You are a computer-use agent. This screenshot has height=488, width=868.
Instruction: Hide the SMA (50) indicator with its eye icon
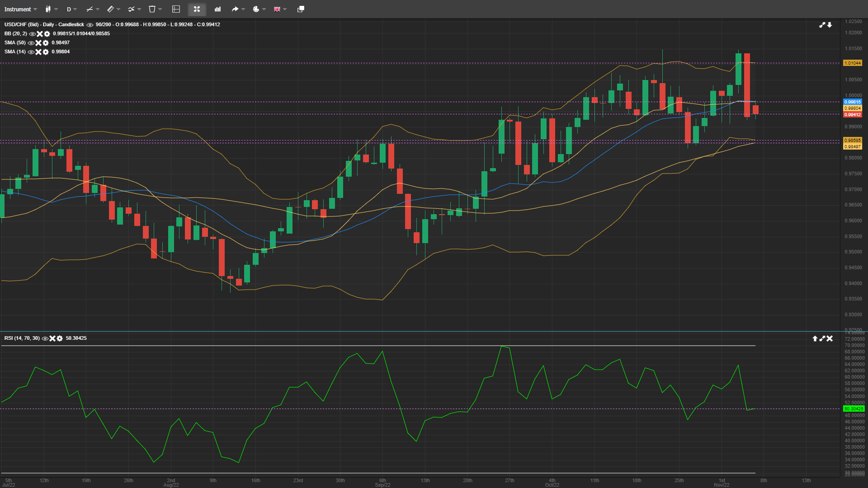31,43
